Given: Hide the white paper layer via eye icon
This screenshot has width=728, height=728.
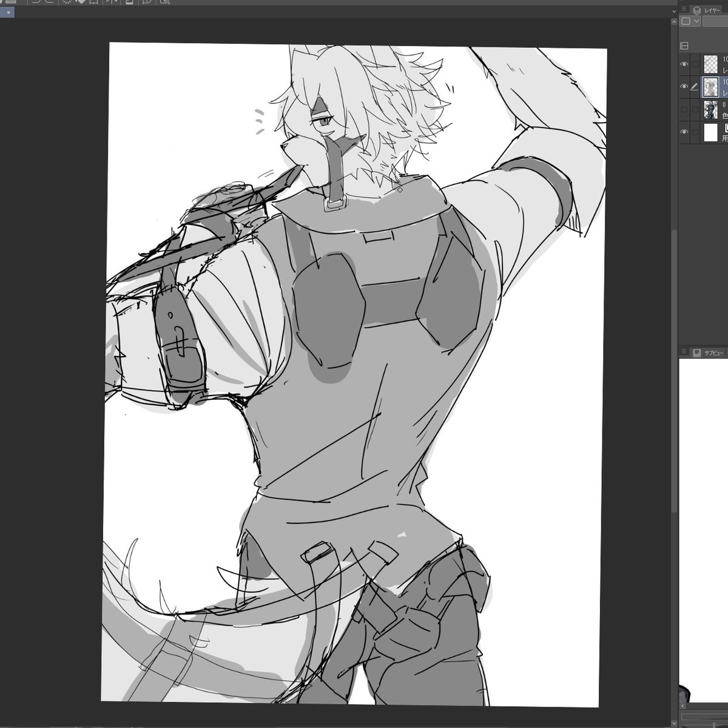Looking at the screenshot, I should [x=684, y=132].
